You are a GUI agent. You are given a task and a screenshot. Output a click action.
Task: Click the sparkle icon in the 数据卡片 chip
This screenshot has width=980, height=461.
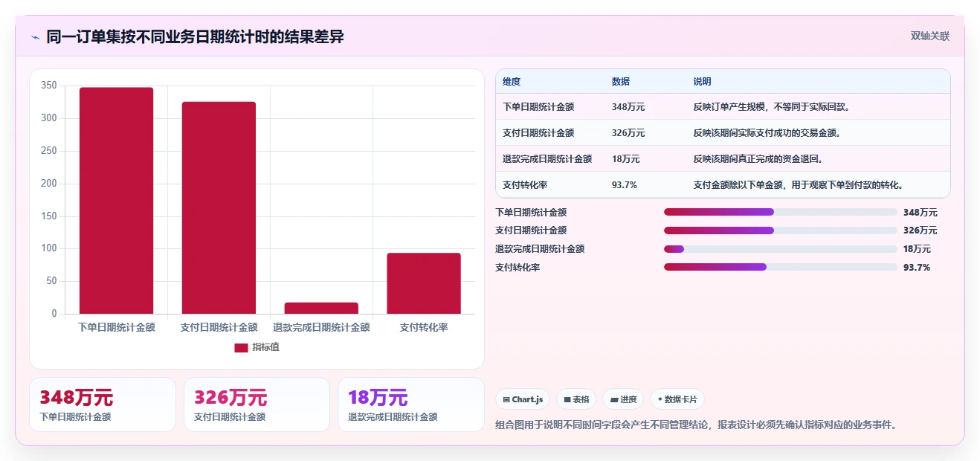coord(660,399)
